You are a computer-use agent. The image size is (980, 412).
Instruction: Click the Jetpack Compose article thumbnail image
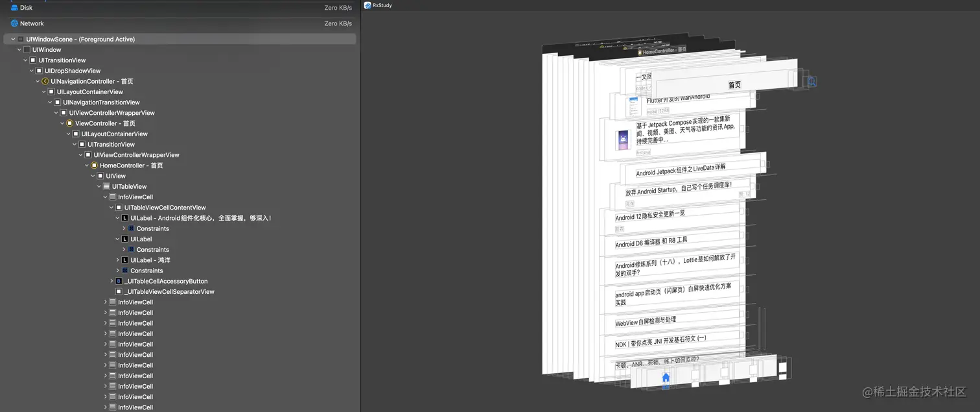[623, 139]
